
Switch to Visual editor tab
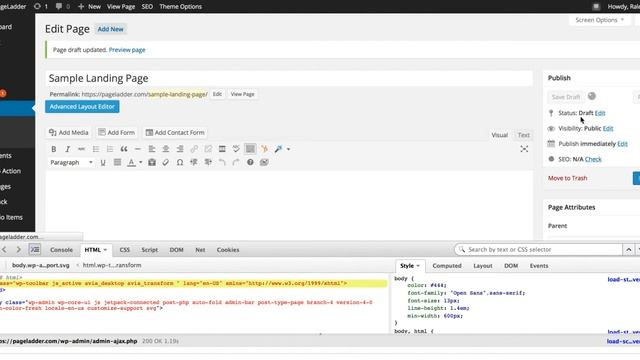(500, 135)
